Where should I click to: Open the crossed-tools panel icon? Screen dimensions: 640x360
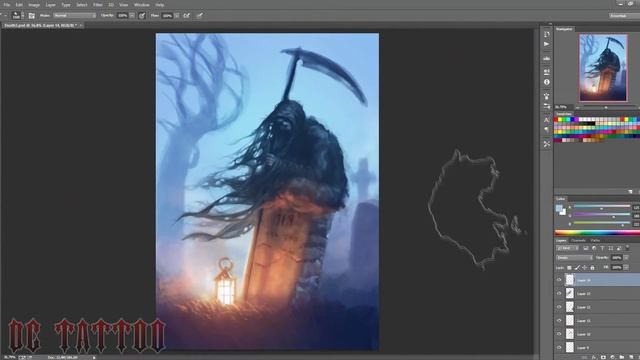[547, 144]
